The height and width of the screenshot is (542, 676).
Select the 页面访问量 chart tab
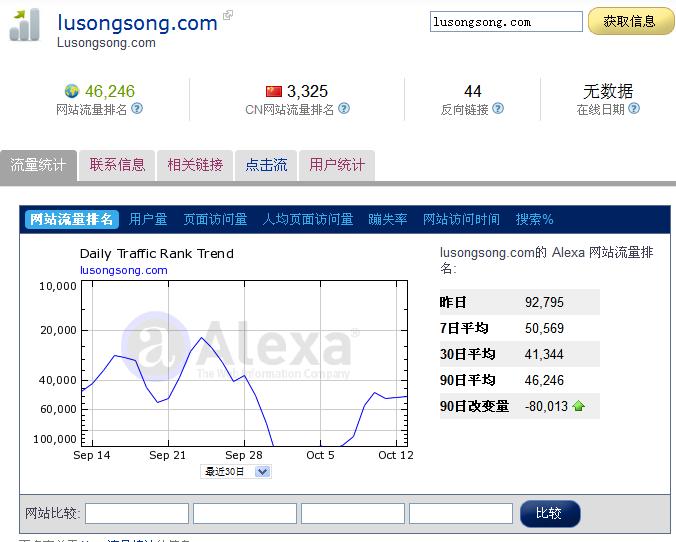tap(215, 219)
